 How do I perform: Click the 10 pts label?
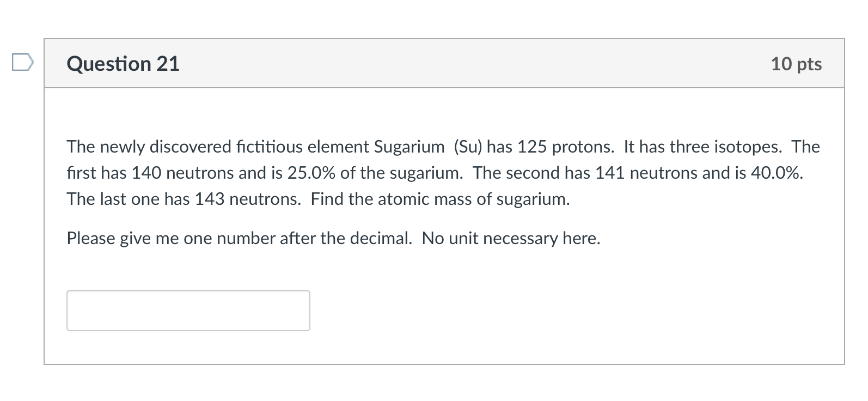point(796,64)
